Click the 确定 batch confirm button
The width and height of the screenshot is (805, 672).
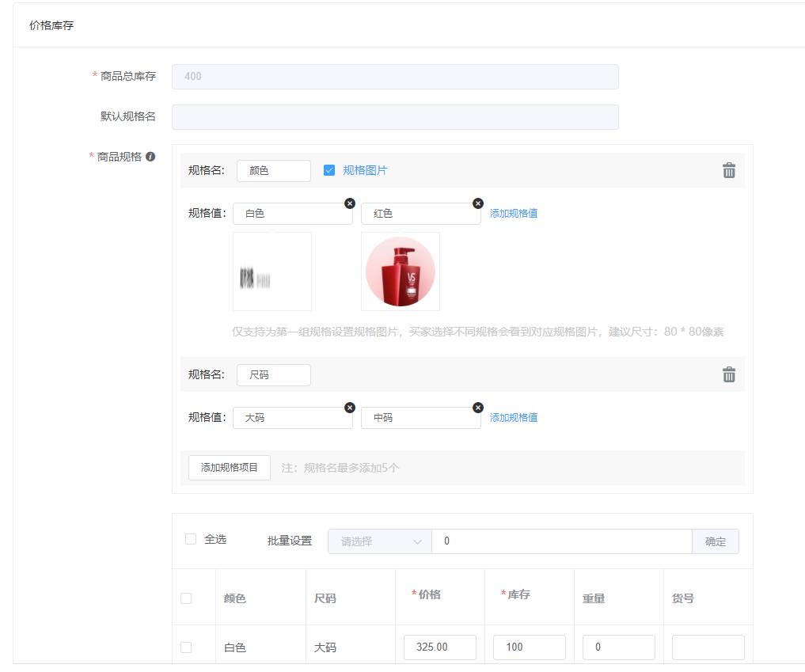715,541
